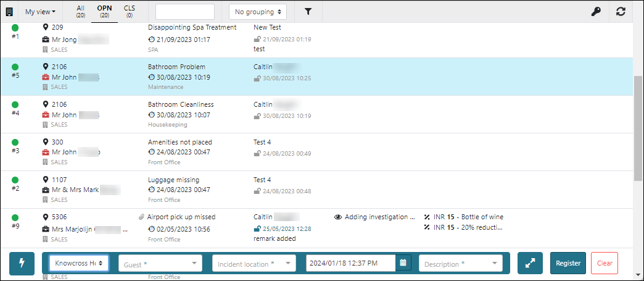Click the Register button
The height and width of the screenshot is (281, 644).
point(568,263)
